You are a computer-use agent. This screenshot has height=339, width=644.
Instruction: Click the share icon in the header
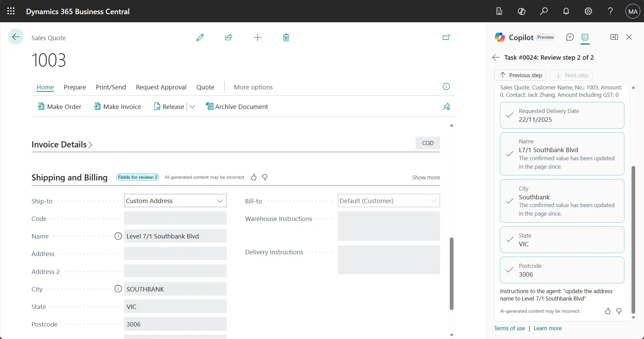[x=229, y=37]
